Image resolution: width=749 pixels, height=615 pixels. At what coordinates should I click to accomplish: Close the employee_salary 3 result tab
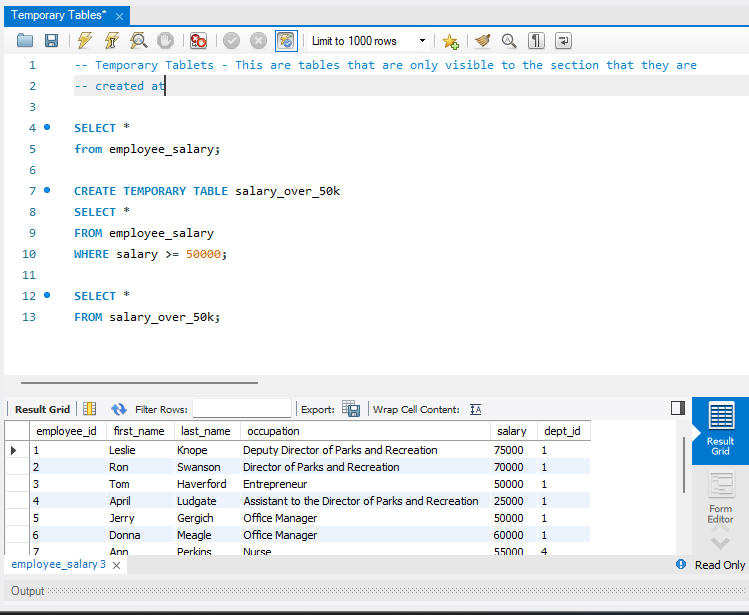coord(116,566)
